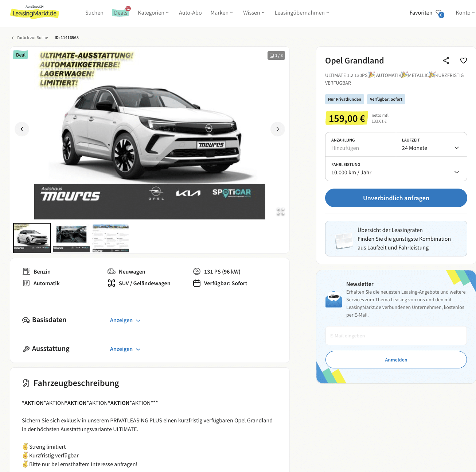Focus the E-Mail eingeben field

point(396,336)
